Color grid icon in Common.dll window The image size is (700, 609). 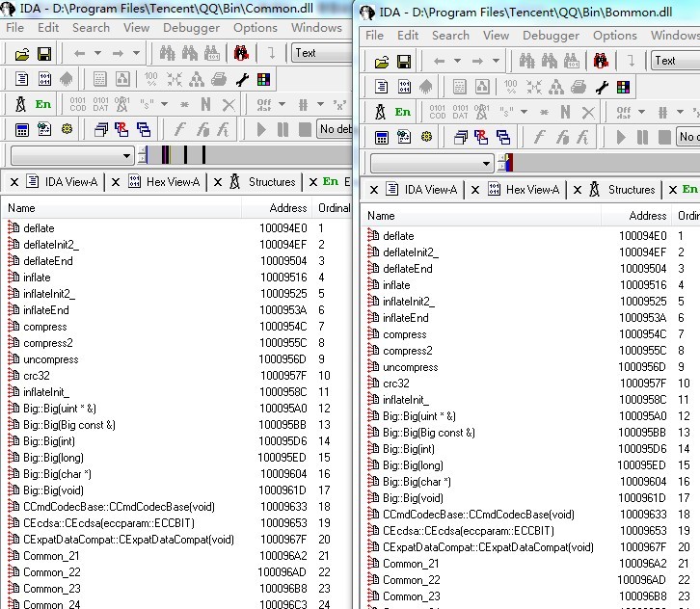click(264, 80)
